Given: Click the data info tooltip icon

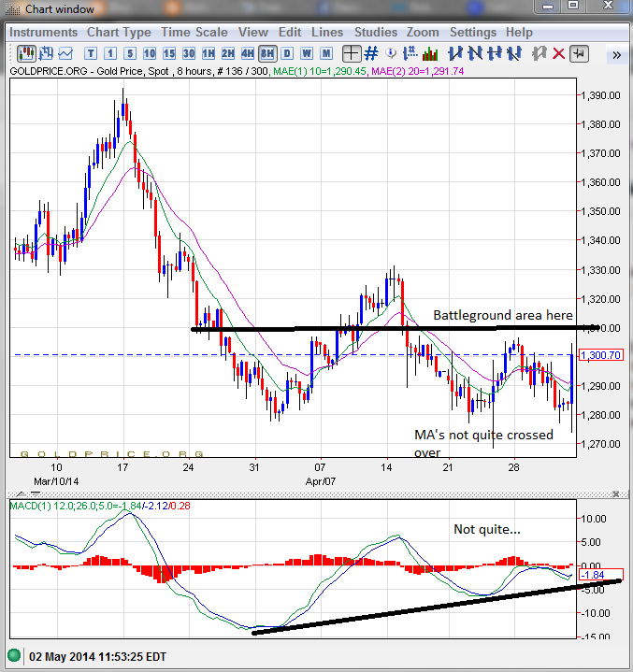Looking at the screenshot, I should [x=391, y=53].
